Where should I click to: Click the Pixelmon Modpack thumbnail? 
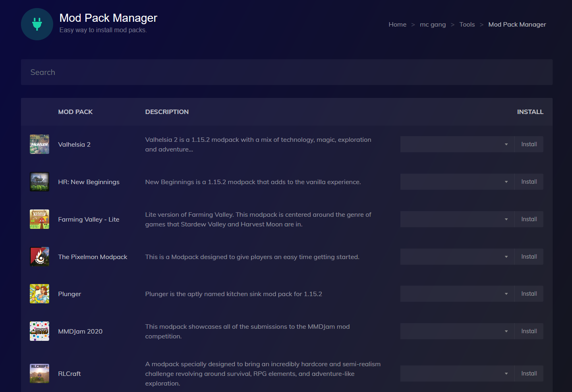click(x=39, y=257)
